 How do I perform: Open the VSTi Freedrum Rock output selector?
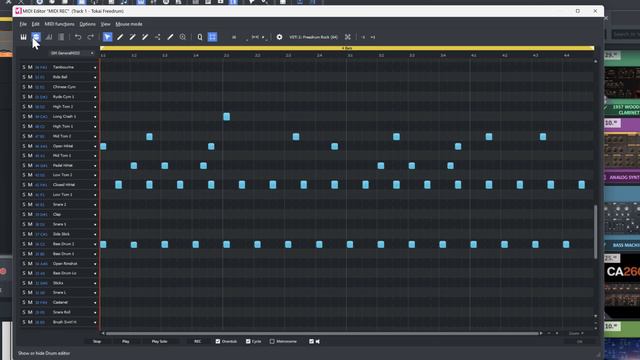coord(313,37)
